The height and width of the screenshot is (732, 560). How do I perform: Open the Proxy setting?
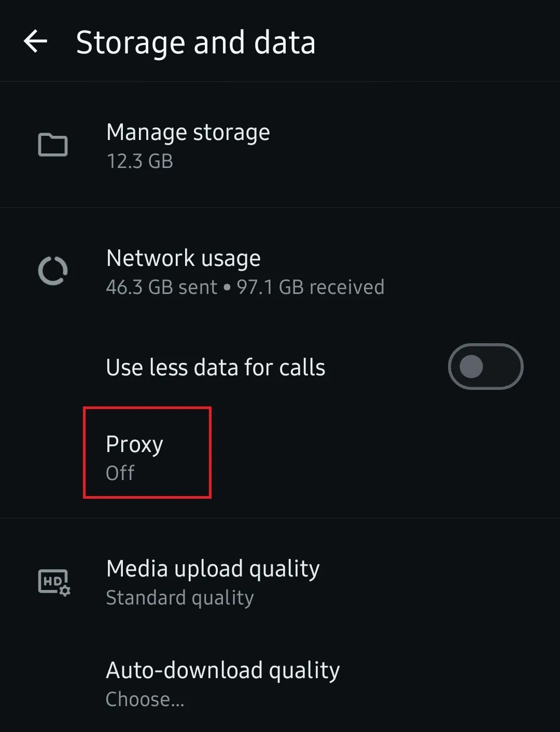point(134,444)
